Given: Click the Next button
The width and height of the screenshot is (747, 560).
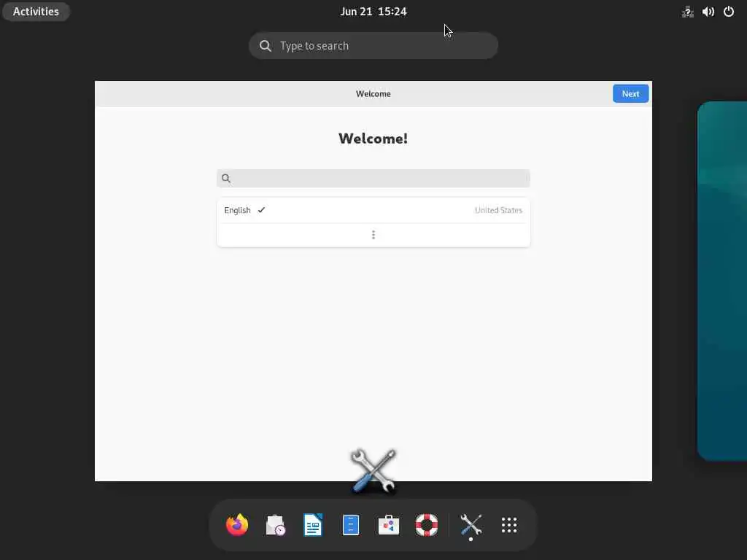Looking at the screenshot, I should coord(630,94).
